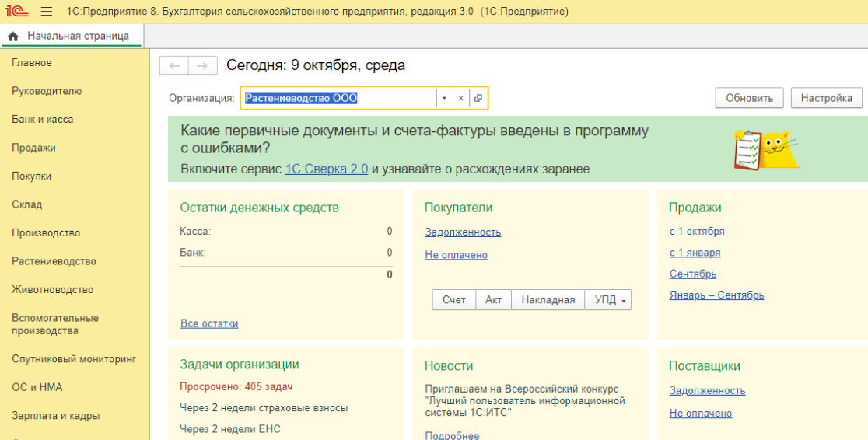Open the Главное section
The width and height of the screenshot is (868, 440).
pos(32,62)
